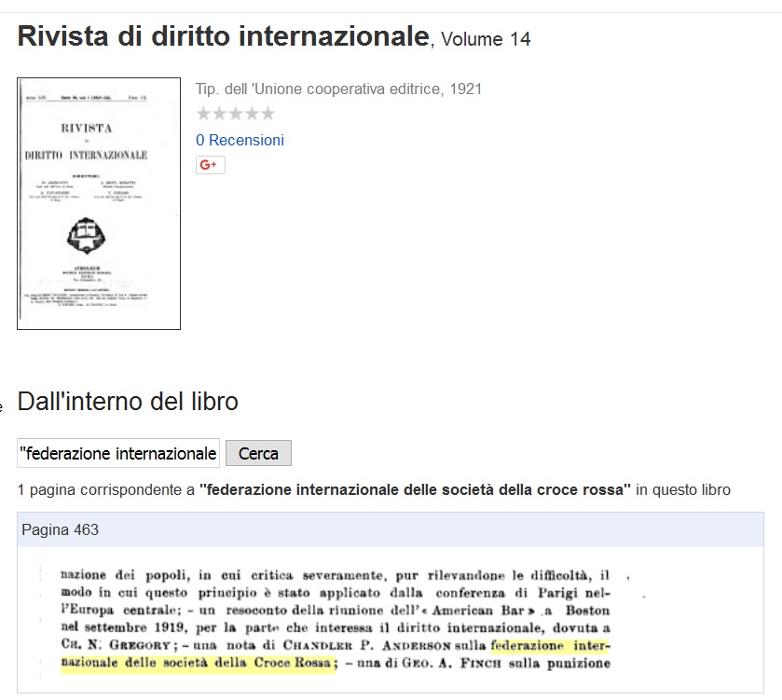
Task: Give a two-star rating
Action: pyautogui.click(x=219, y=114)
